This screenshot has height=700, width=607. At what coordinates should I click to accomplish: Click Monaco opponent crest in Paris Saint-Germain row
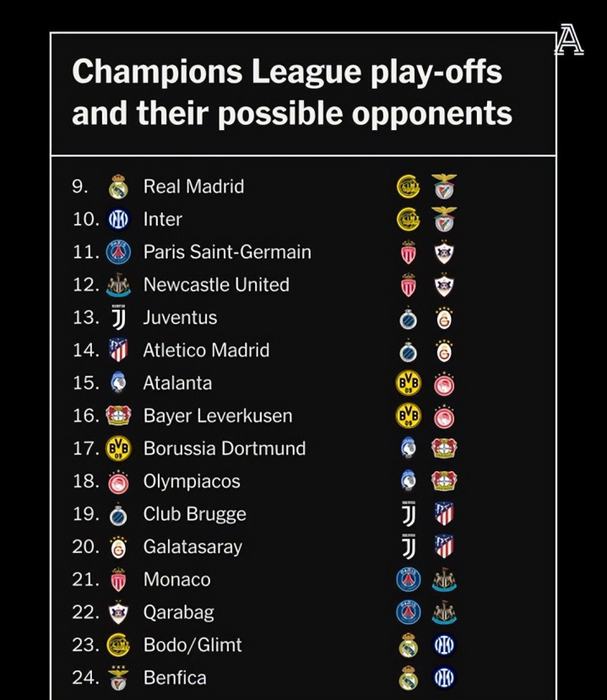[x=409, y=252]
